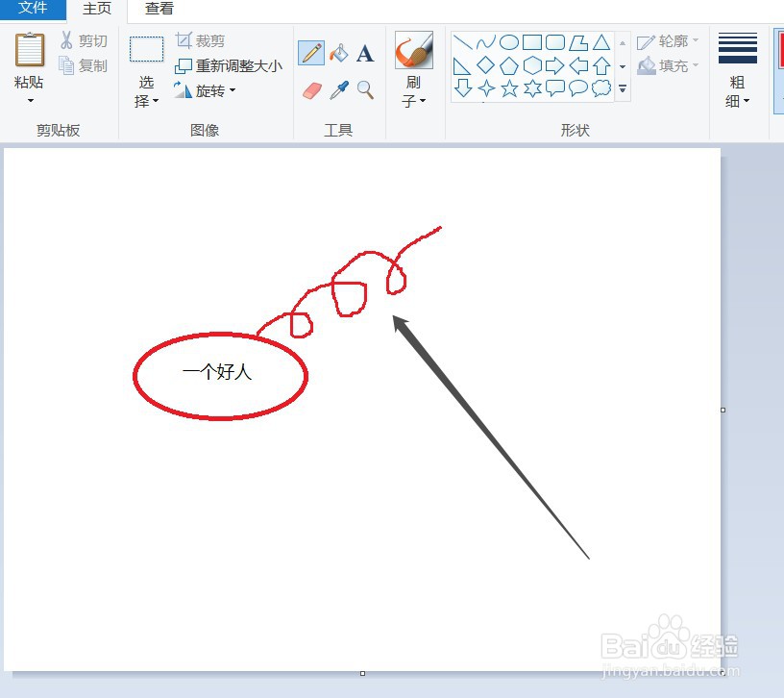Choose the Down arrow shape

[463, 88]
